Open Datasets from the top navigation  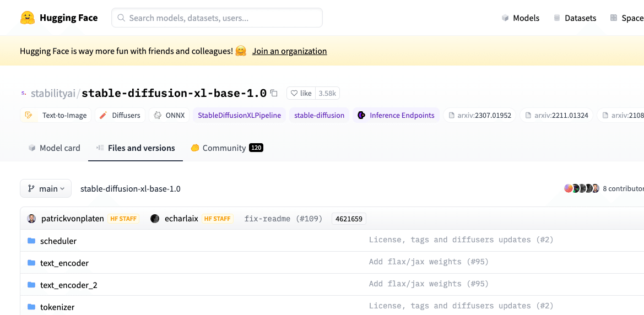(575, 18)
